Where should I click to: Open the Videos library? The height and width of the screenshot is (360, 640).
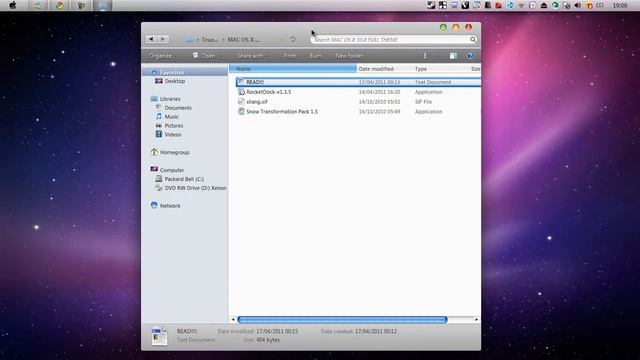(173, 134)
